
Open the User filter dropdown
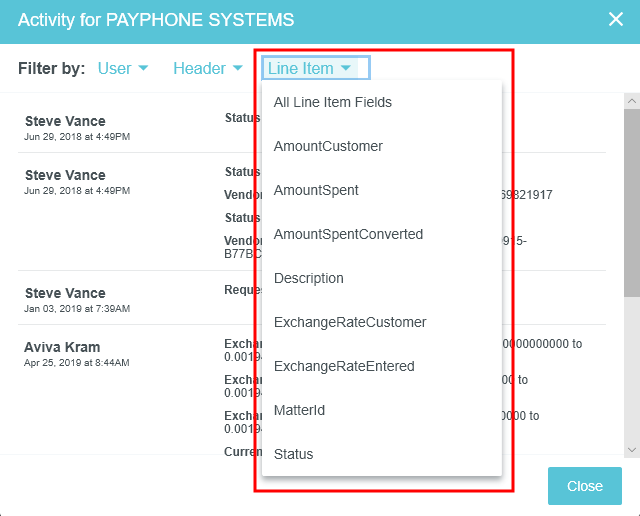tap(123, 68)
